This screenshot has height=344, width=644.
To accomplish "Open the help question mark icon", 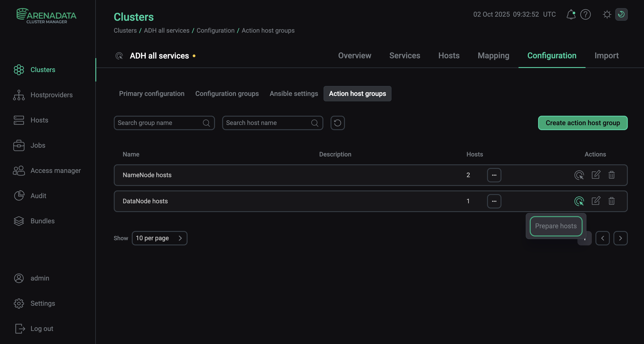I will point(586,15).
